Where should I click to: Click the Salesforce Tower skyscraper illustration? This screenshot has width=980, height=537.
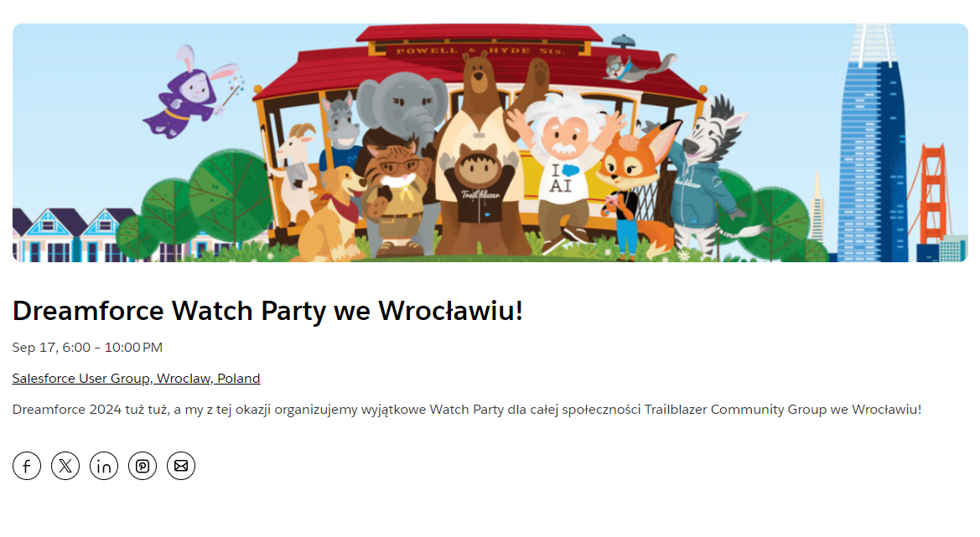[x=874, y=143]
